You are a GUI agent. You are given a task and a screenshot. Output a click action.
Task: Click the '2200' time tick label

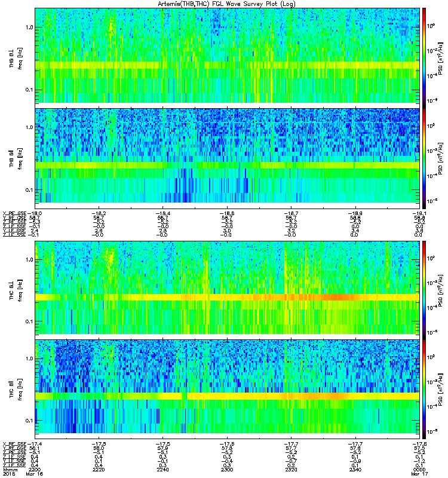[x=35, y=470]
